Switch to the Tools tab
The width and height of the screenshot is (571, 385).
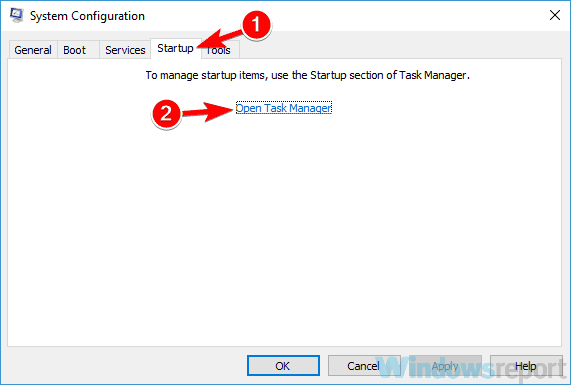click(221, 50)
